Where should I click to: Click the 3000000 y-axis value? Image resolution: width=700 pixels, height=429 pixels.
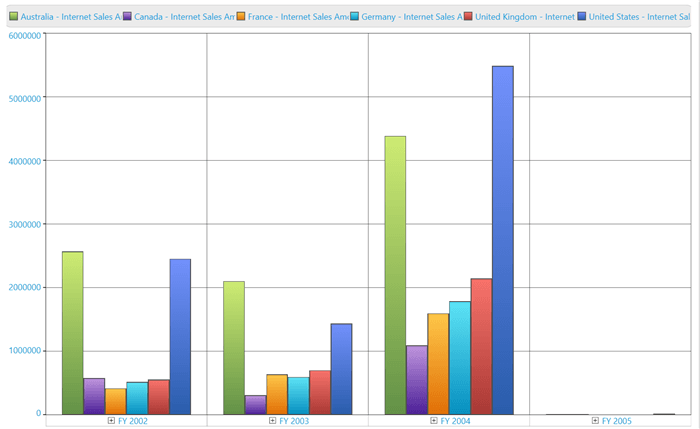25,225
